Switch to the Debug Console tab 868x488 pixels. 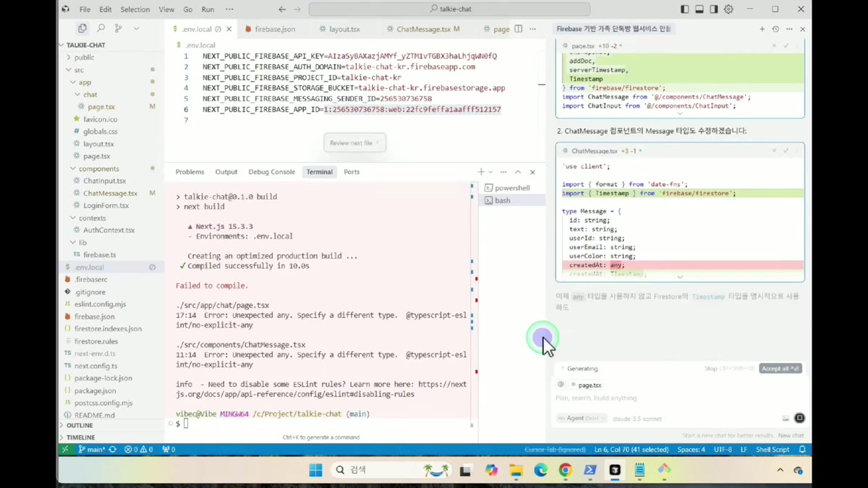point(272,172)
